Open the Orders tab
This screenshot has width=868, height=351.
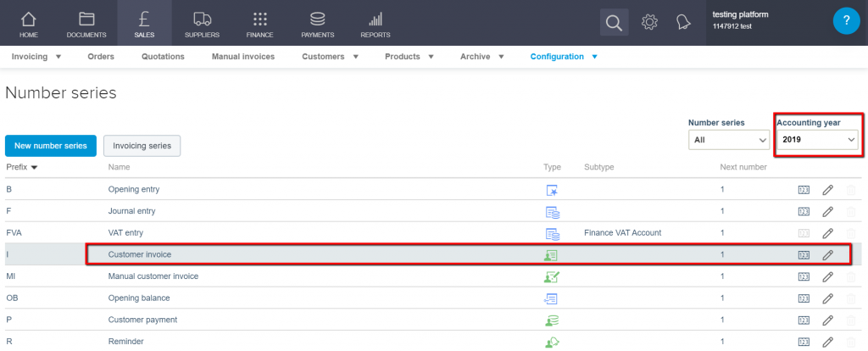click(x=101, y=57)
